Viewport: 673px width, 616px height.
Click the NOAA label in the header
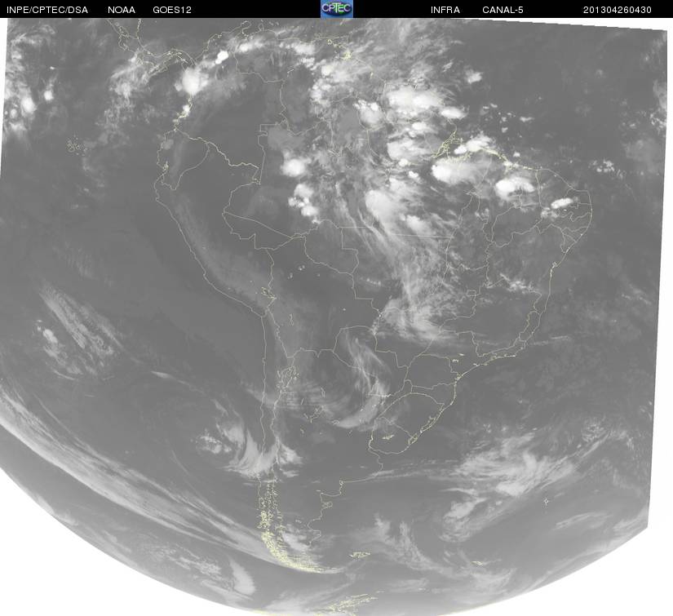(122, 10)
